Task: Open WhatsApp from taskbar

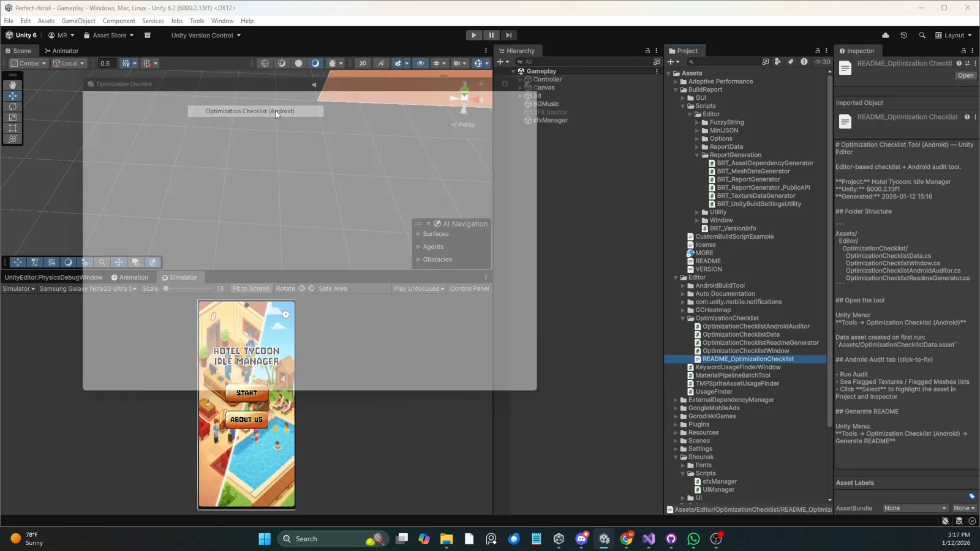Action: [x=693, y=539]
